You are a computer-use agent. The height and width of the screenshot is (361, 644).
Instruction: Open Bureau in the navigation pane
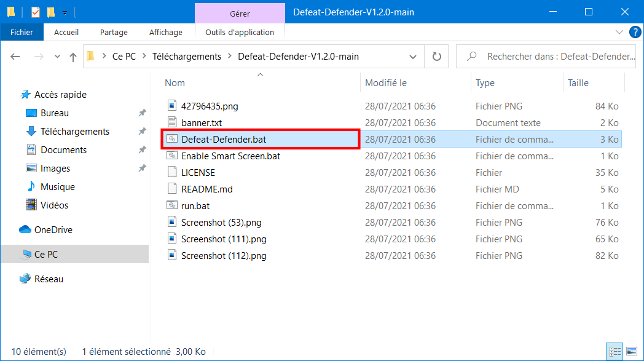coord(55,113)
